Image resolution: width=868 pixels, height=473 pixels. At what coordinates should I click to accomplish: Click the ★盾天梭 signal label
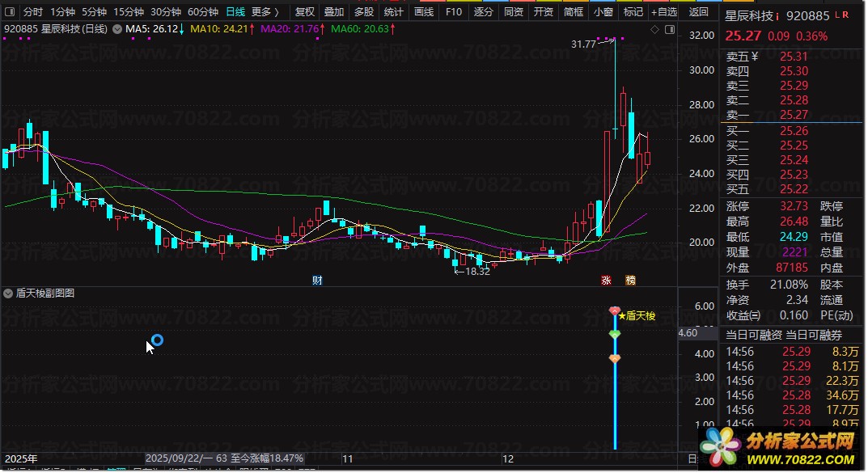tap(637, 316)
